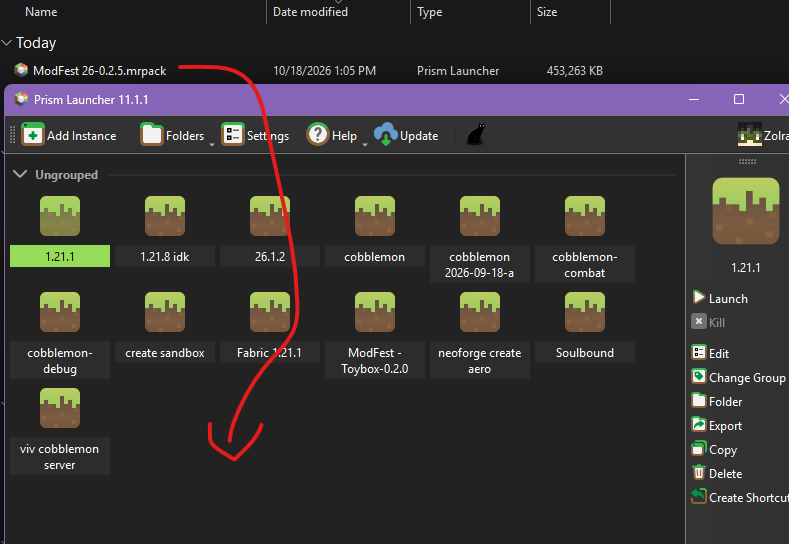Image resolution: width=789 pixels, height=544 pixels.
Task: Collapse the Ungrouped instance group
Action: (x=20, y=175)
